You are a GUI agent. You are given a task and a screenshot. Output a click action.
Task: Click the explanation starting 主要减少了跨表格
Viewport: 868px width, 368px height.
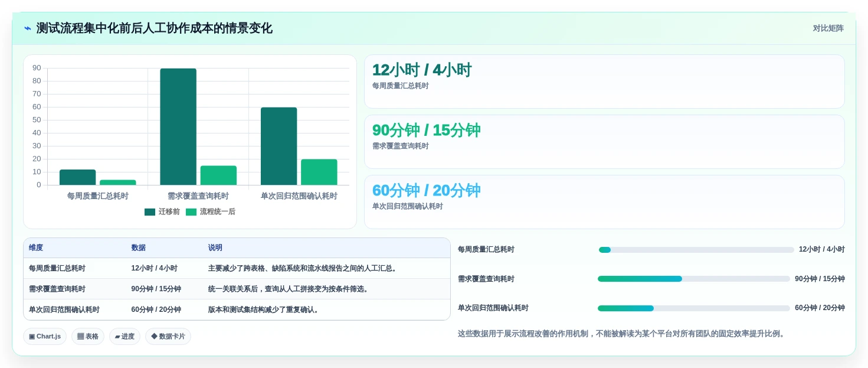(303, 268)
